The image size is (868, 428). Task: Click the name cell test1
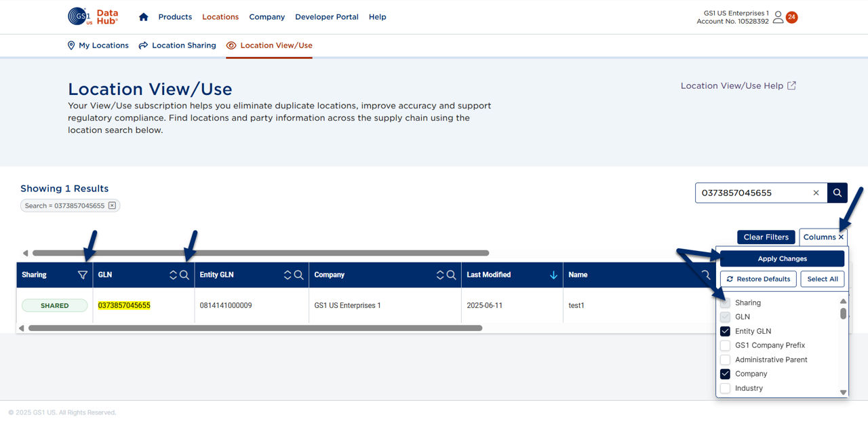tap(576, 306)
